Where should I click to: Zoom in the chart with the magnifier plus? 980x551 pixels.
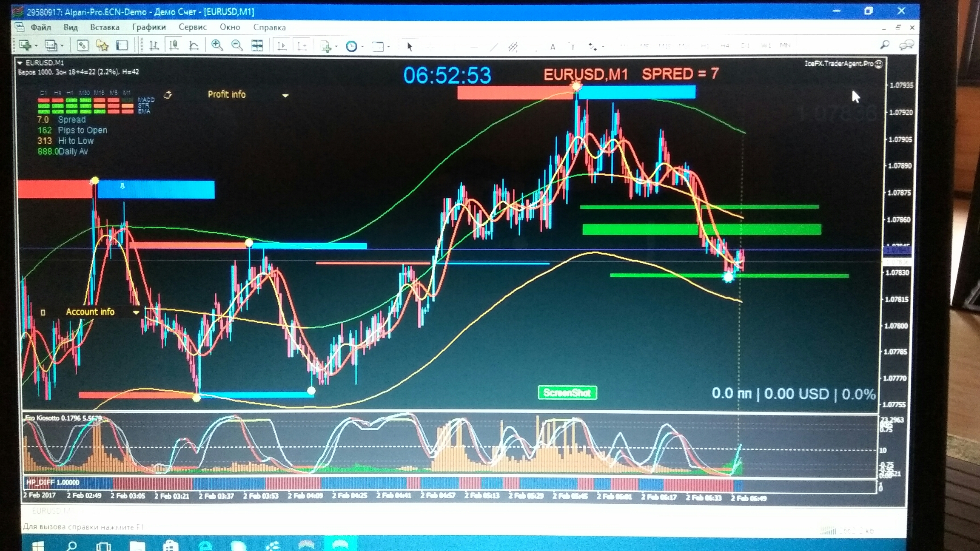coord(217,45)
